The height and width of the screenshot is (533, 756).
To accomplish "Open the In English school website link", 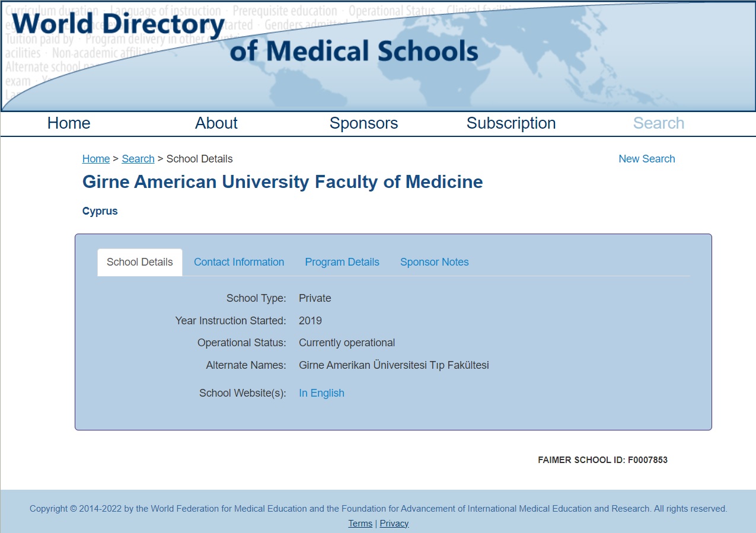I will [x=321, y=393].
